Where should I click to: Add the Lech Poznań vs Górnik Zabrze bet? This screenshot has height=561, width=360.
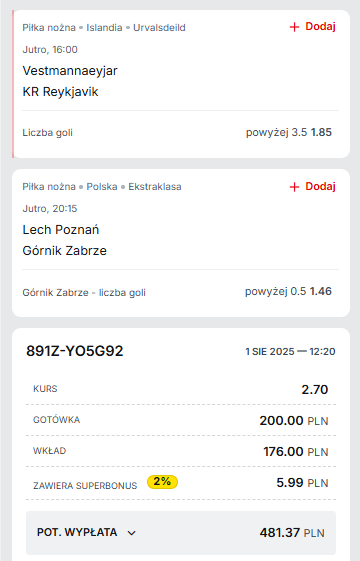pos(312,186)
